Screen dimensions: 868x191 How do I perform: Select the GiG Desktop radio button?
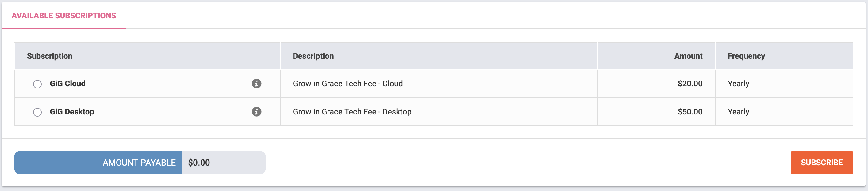(x=37, y=112)
